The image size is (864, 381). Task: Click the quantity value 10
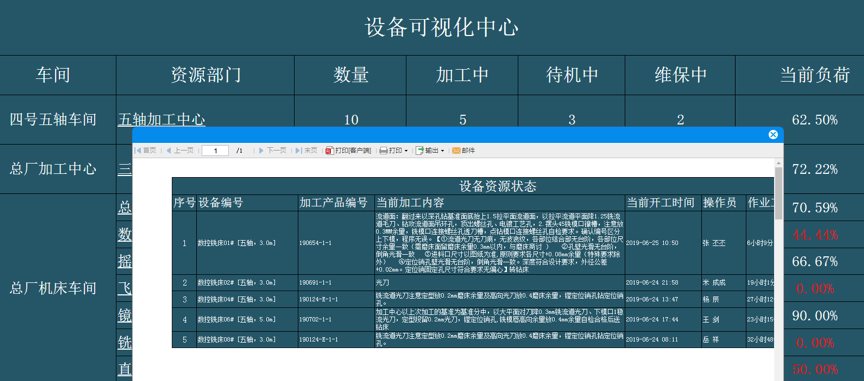point(350,120)
